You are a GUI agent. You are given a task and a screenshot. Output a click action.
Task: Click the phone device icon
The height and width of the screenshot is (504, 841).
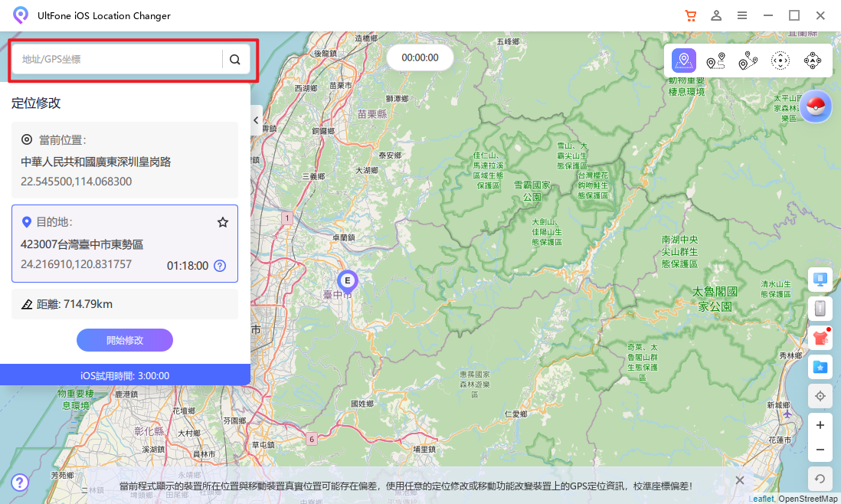pos(820,309)
